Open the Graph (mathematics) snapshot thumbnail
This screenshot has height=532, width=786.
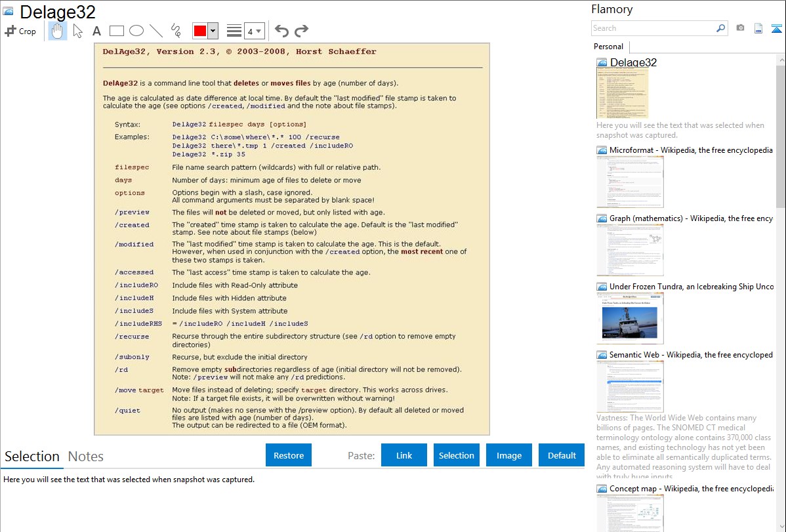click(630, 250)
